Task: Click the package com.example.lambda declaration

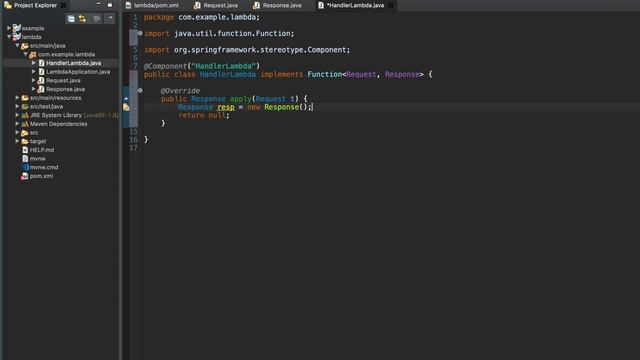Action: [202, 17]
